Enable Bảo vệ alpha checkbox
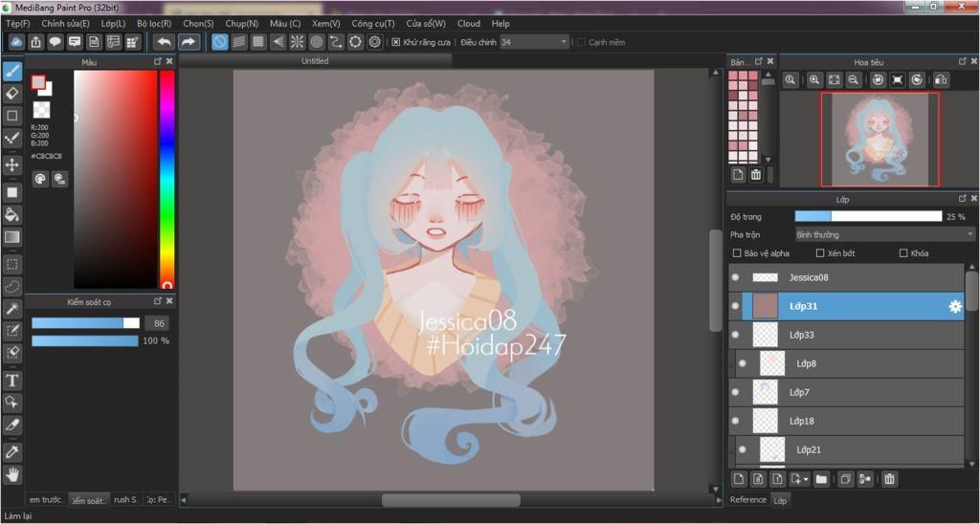 click(x=736, y=253)
